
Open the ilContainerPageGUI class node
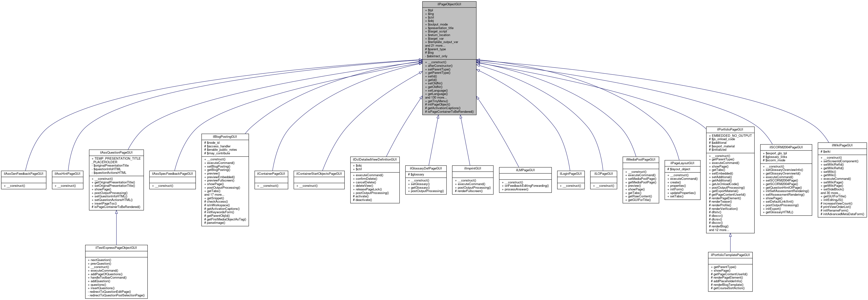271,180
